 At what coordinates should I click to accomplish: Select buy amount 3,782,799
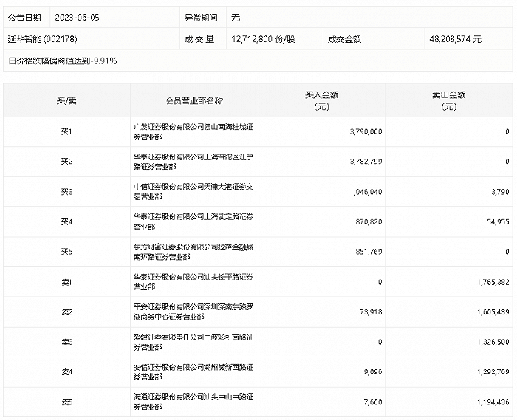click(366, 162)
